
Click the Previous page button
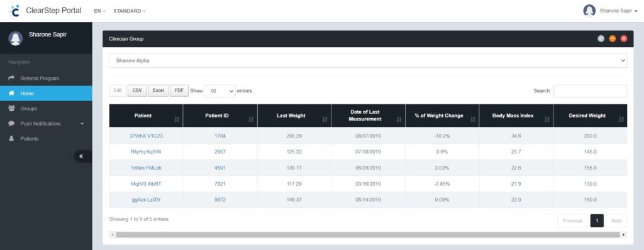point(572,221)
